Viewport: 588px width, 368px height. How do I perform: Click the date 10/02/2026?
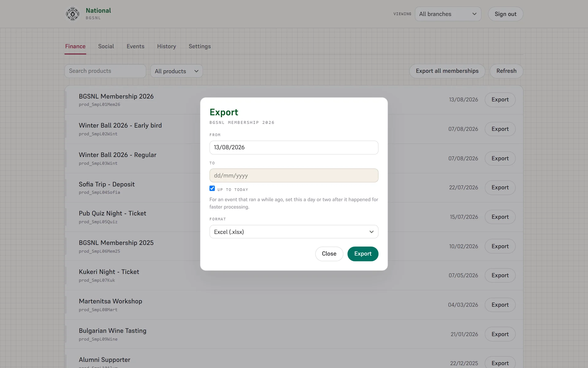coord(463,247)
